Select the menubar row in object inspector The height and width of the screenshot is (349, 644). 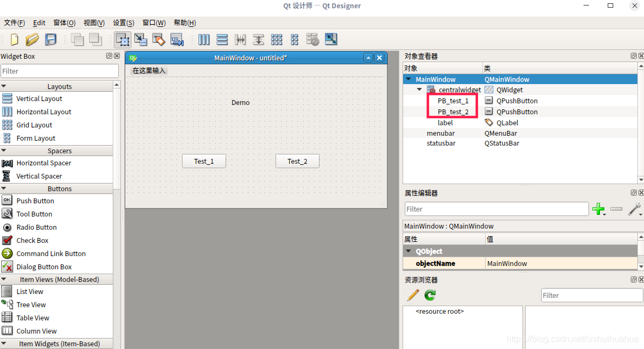[x=441, y=134]
